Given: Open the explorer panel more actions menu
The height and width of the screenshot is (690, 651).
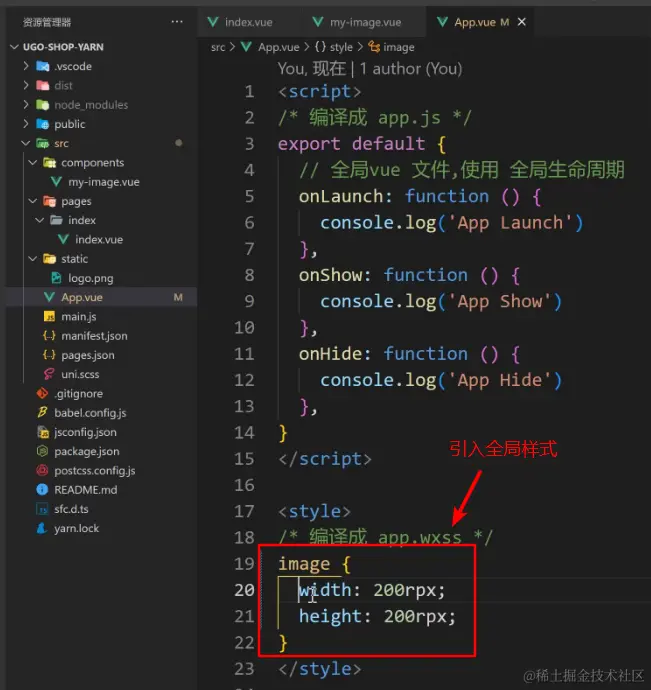Looking at the screenshot, I should pos(177,22).
